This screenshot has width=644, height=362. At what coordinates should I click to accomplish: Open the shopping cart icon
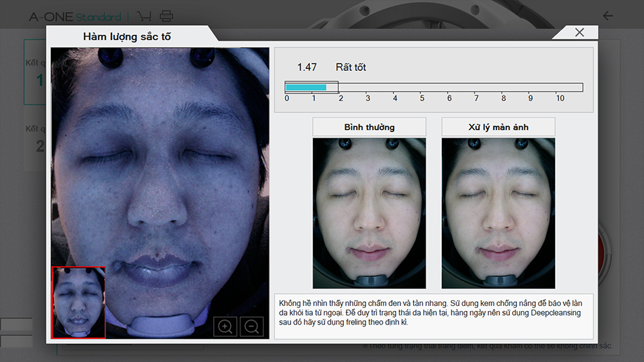coord(144,16)
